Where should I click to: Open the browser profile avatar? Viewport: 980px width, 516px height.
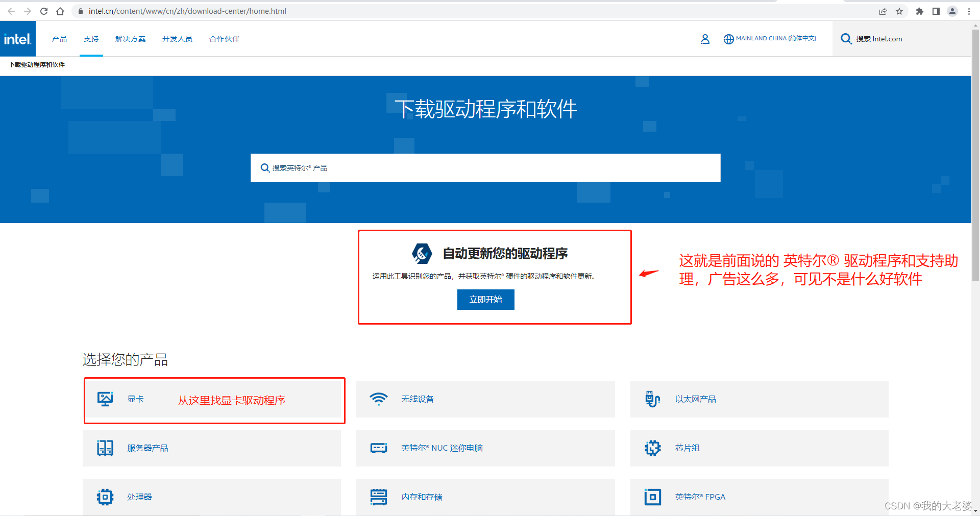pyautogui.click(x=952, y=11)
